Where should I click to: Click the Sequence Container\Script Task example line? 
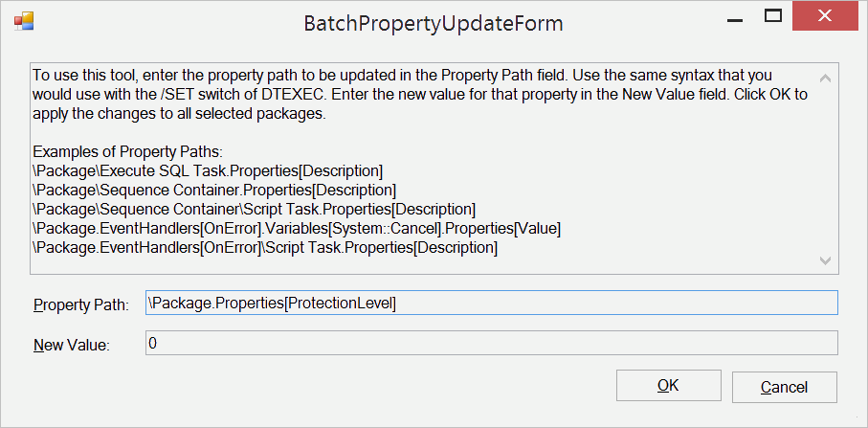point(253,210)
